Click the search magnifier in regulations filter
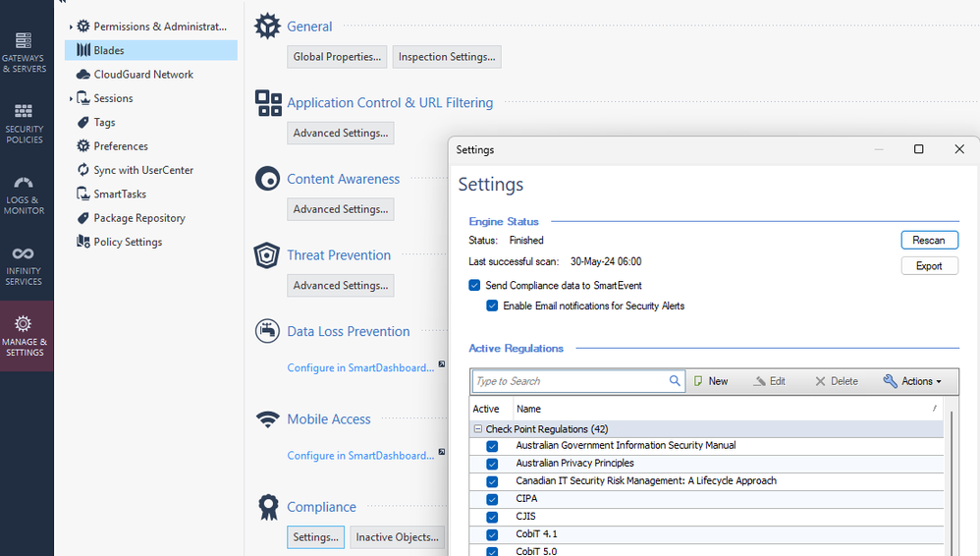Image resolution: width=980 pixels, height=556 pixels. (x=675, y=381)
